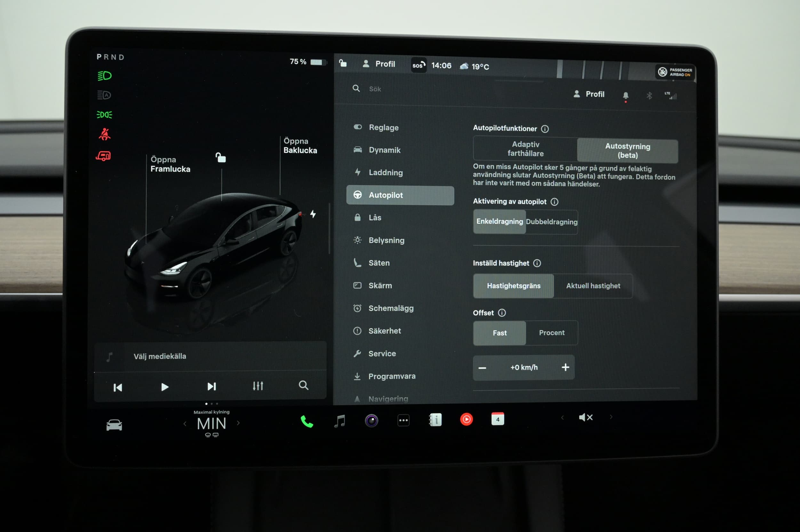800x532 pixels.
Task: Choose Aktuell hastighet speed setting
Action: click(x=593, y=286)
